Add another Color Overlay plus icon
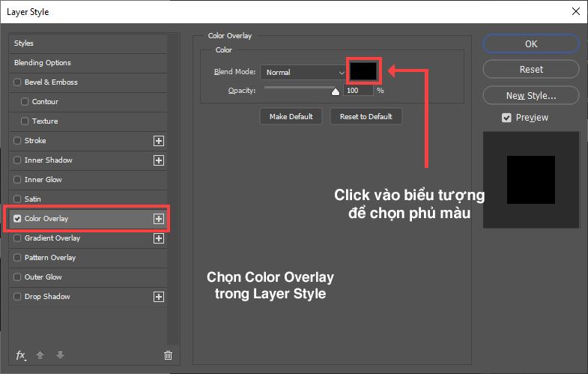This screenshot has height=374, width=588. pyautogui.click(x=159, y=219)
